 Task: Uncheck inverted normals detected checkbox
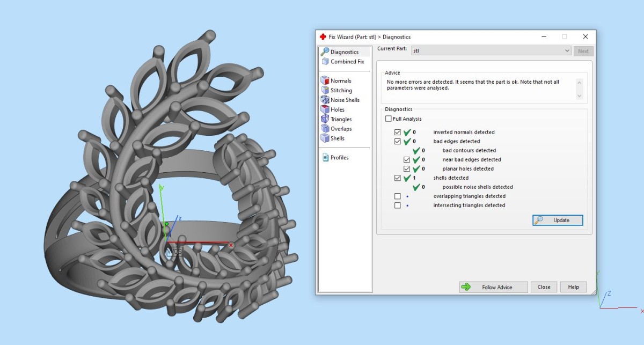pyautogui.click(x=398, y=133)
